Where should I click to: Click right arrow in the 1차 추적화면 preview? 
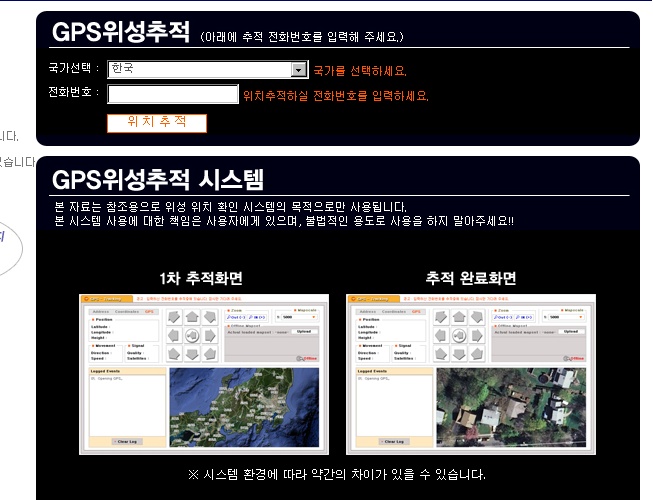pos(210,336)
